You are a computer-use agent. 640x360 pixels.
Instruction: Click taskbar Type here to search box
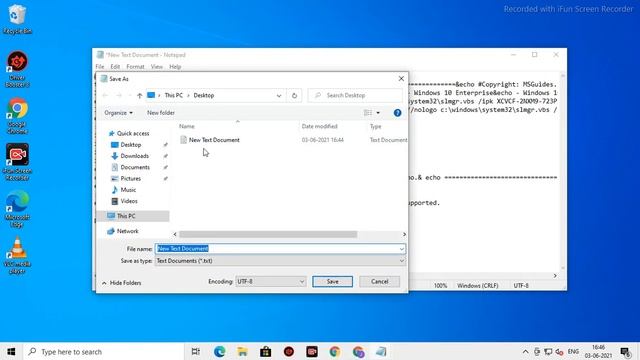click(104, 351)
